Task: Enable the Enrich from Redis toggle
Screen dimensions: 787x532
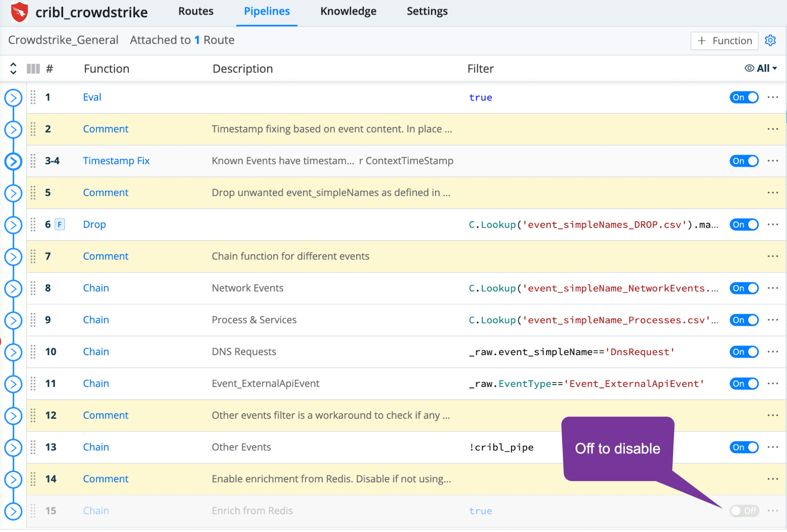Action: (x=744, y=511)
